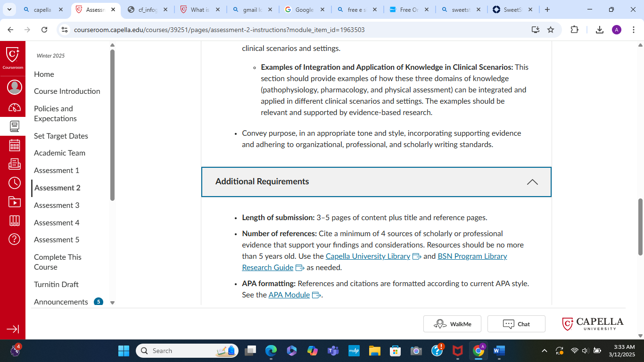Click the Capella Courseroom logo

tap(13, 57)
